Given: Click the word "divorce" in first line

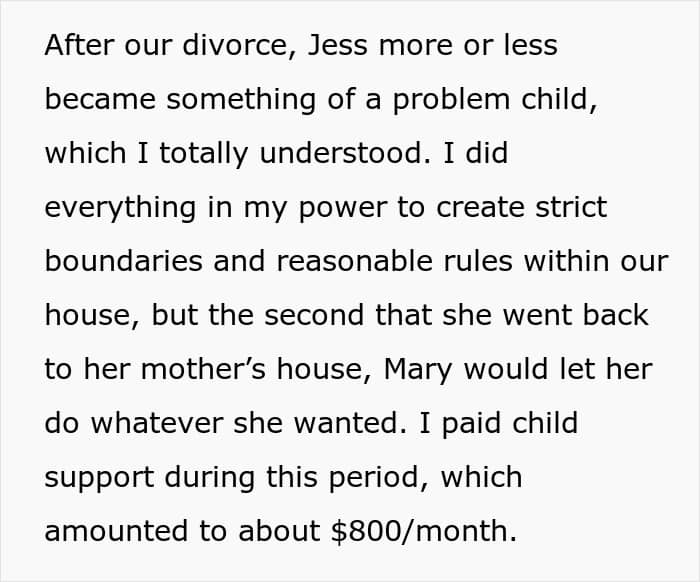Looking at the screenshot, I should 236,45.
